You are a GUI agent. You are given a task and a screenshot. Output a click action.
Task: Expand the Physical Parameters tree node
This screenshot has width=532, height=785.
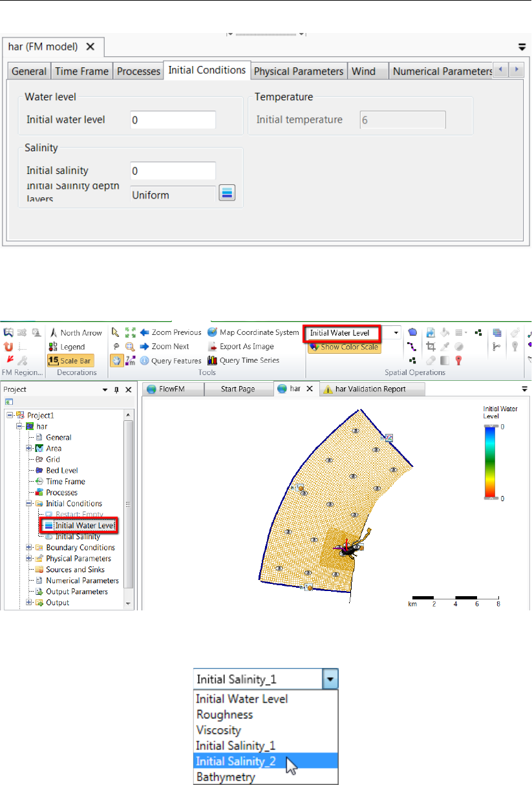click(29, 558)
